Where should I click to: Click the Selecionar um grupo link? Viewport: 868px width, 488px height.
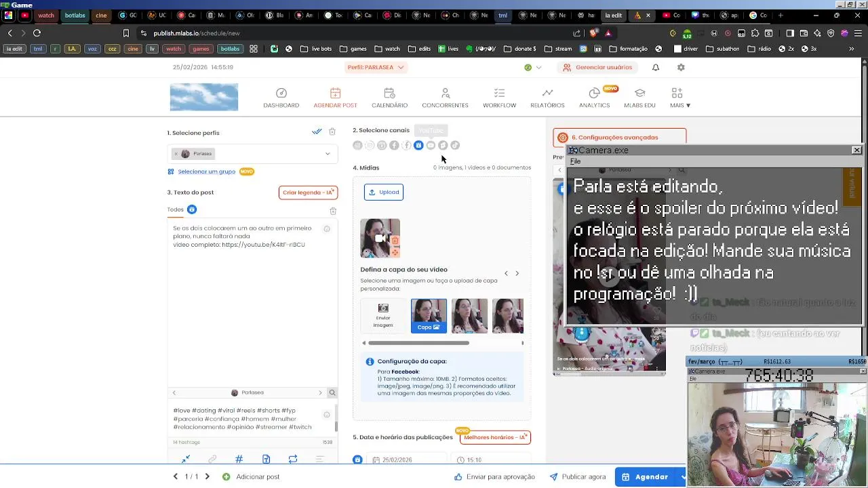click(206, 171)
